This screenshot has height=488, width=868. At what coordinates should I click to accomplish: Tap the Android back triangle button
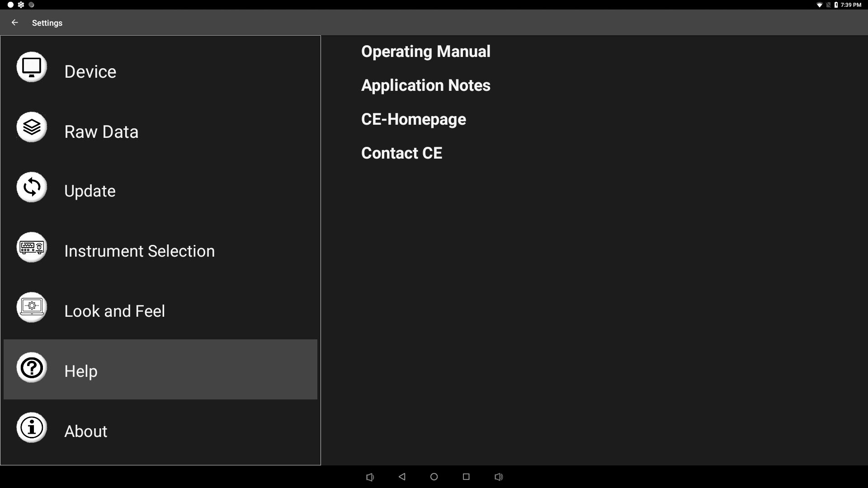[x=402, y=477]
